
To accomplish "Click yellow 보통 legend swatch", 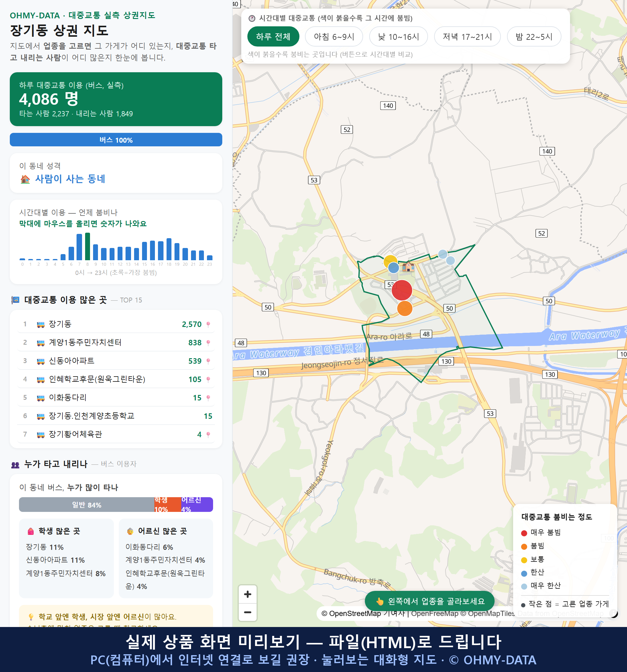I will pos(524,560).
